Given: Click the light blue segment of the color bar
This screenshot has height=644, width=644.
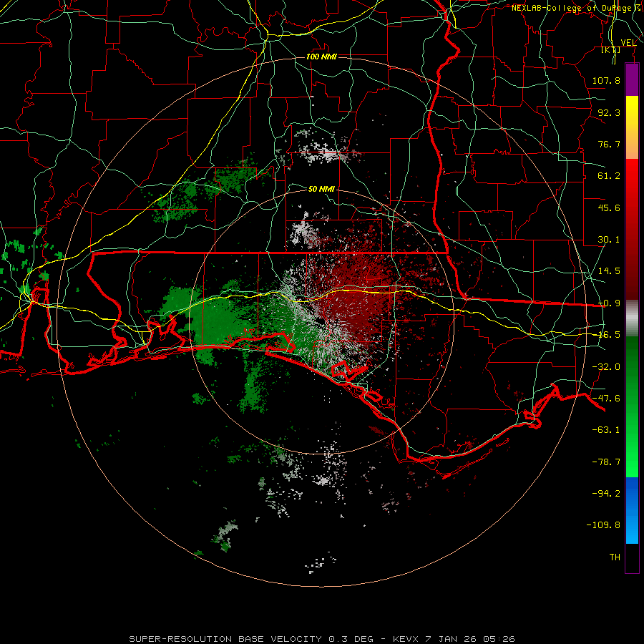Looking at the screenshot, I should tap(632, 510).
